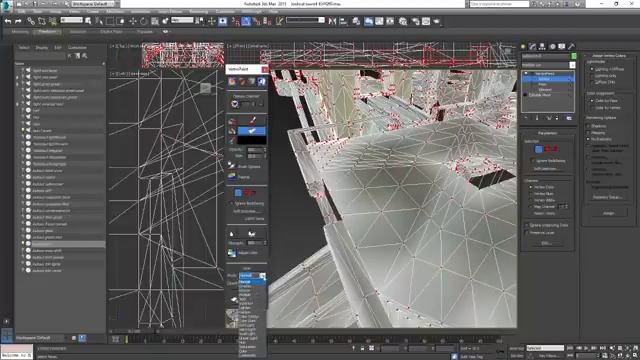Click VertexPaint toggle texture display icon

point(262,82)
